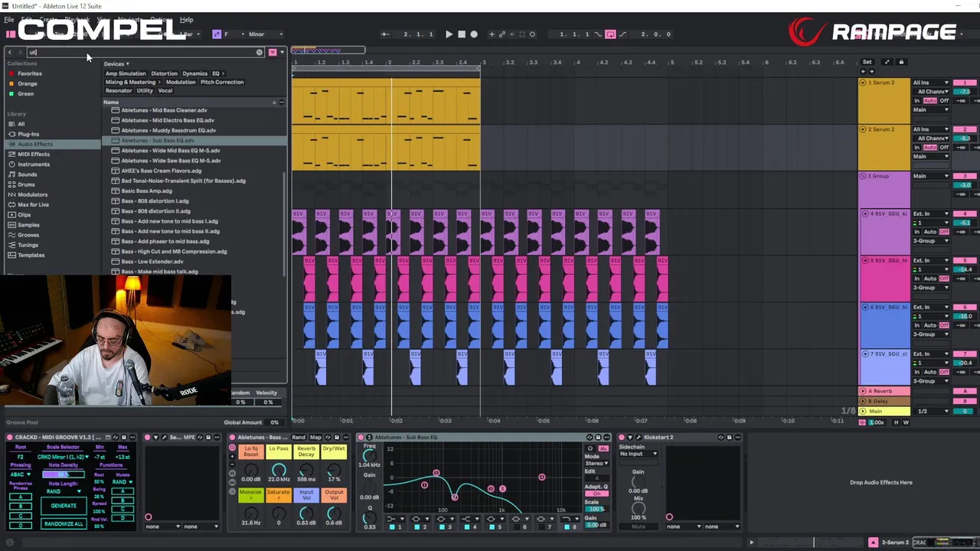Toggle Adaptive Q On button
980x551 pixels.
pyautogui.click(x=596, y=494)
